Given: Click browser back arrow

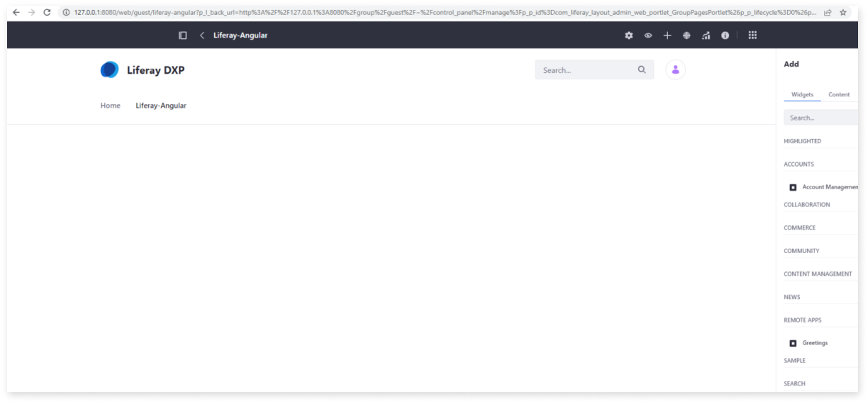Looking at the screenshot, I should tap(16, 12).
